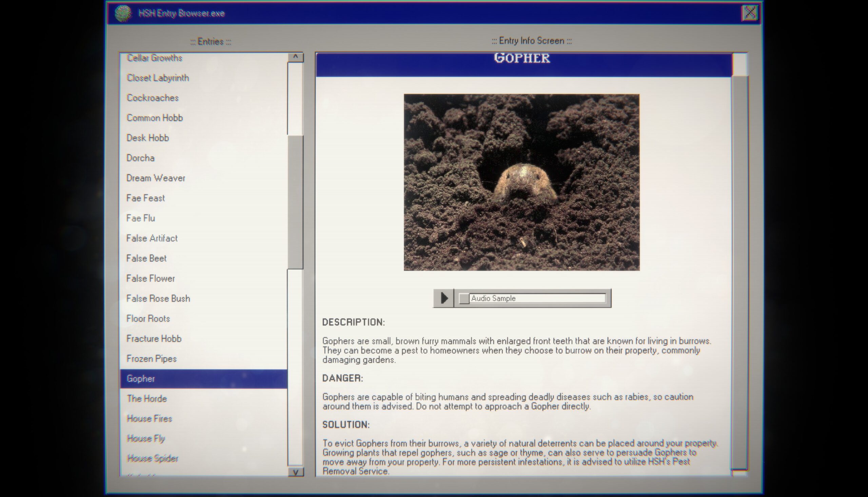This screenshot has height=497, width=868.
Task: Select the Frozen Pipes entry
Action: click(x=150, y=359)
